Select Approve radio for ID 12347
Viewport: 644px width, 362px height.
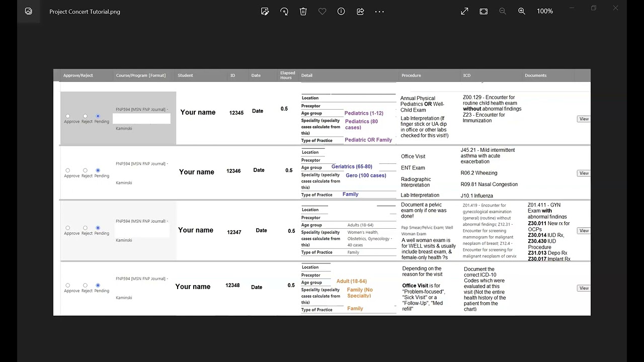(68, 228)
